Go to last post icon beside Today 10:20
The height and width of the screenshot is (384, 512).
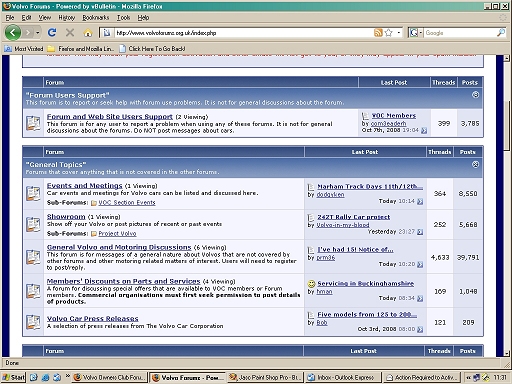pyautogui.click(x=420, y=264)
